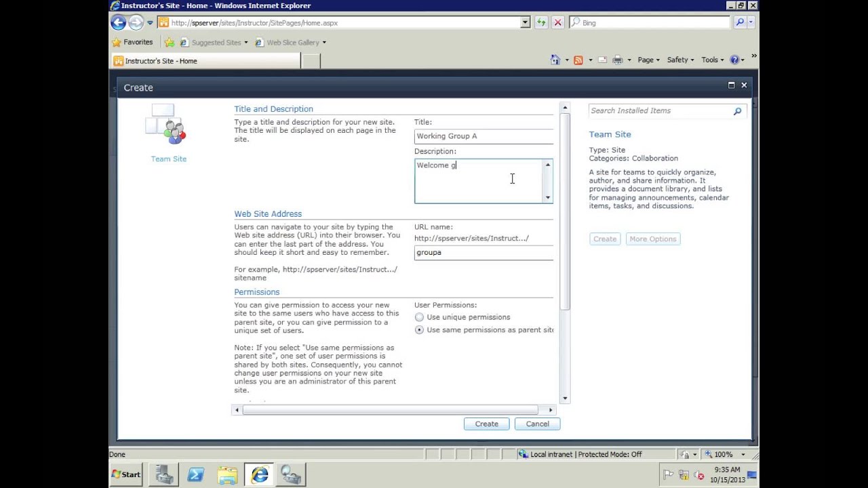Click the Home house icon in command bar
868x488 pixels.
pos(555,60)
